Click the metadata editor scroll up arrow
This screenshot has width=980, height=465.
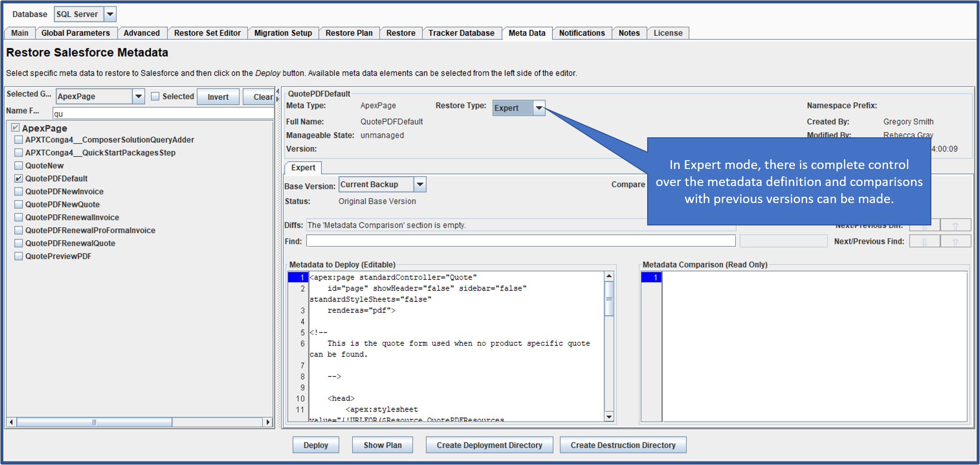tap(609, 277)
